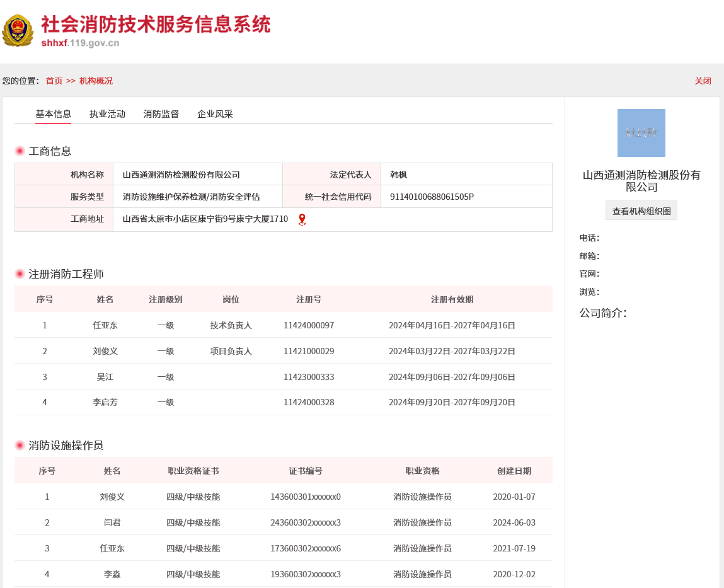Screen dimensions: 724x588
Task: Open the 执业活动 tab
Action: click(107, 114)
